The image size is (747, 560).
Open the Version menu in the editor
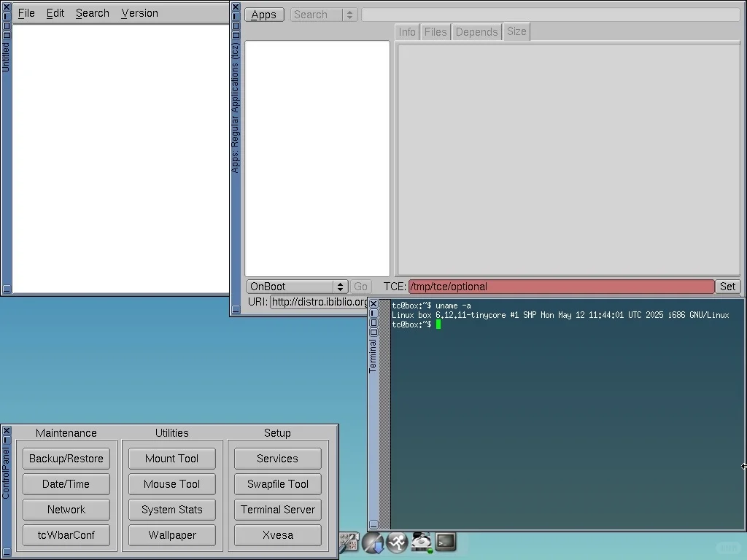[139, 13]
